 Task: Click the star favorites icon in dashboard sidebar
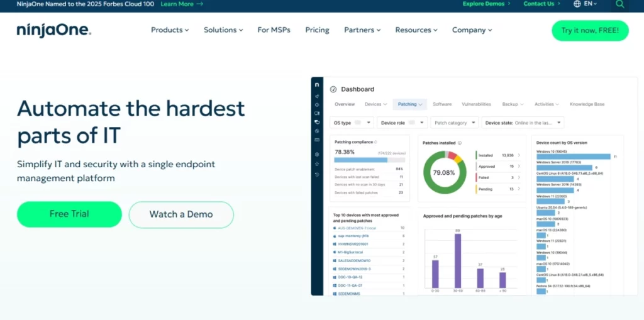click(317, 164)
